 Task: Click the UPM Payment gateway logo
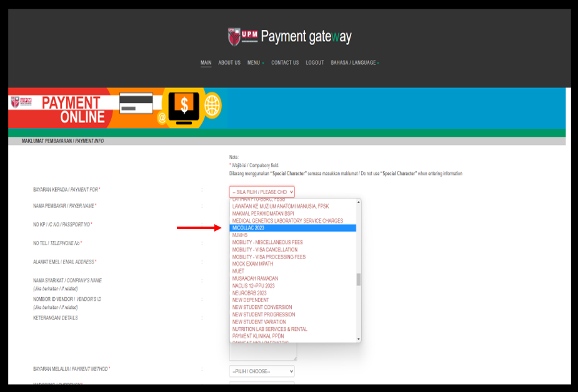coord(290,37)
